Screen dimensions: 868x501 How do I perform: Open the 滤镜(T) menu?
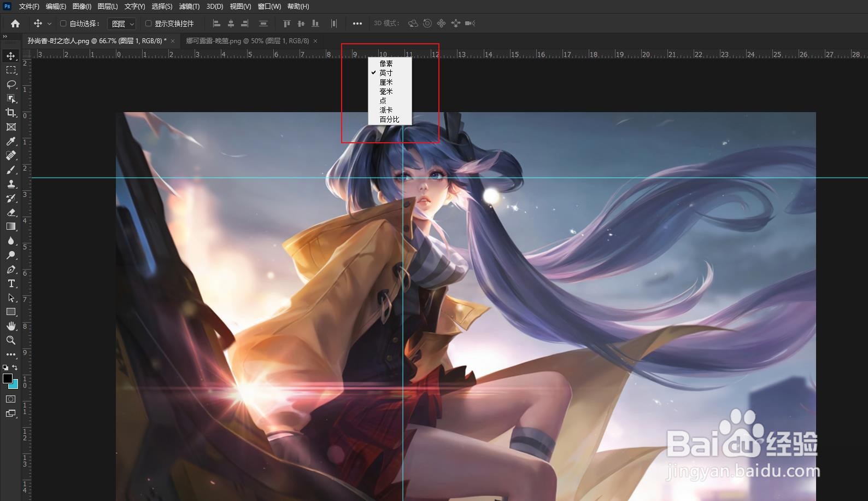pyautogui.click(x=189, y=7)
